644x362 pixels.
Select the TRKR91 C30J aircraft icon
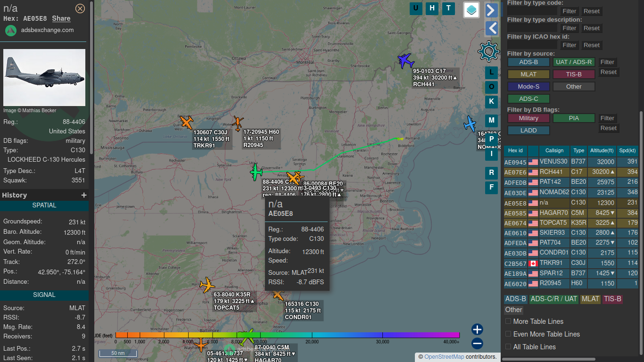187,122
